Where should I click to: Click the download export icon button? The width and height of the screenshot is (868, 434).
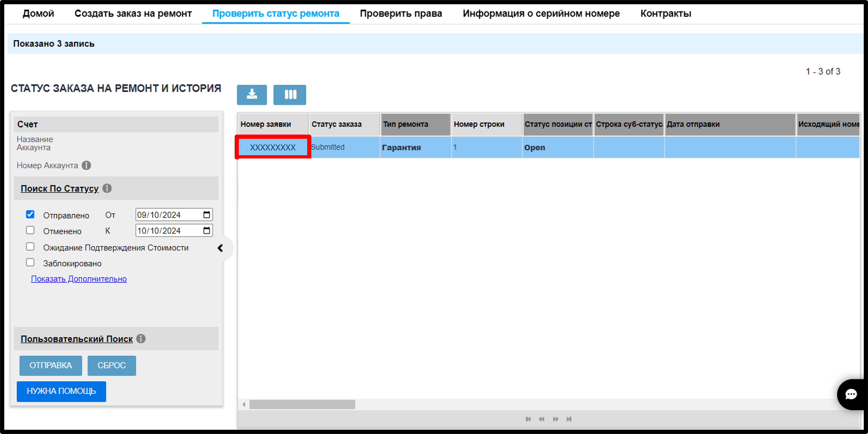coord(252,95)
